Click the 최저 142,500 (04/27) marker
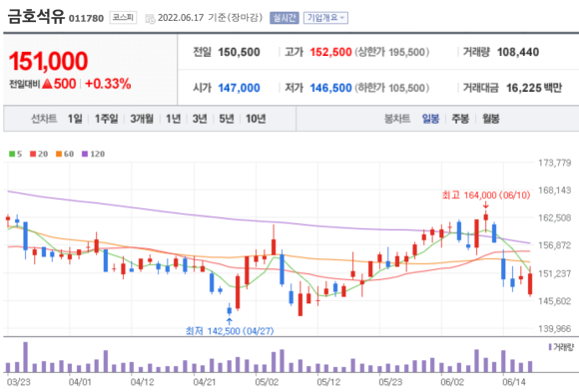579x392 pixels. [230, 331]
